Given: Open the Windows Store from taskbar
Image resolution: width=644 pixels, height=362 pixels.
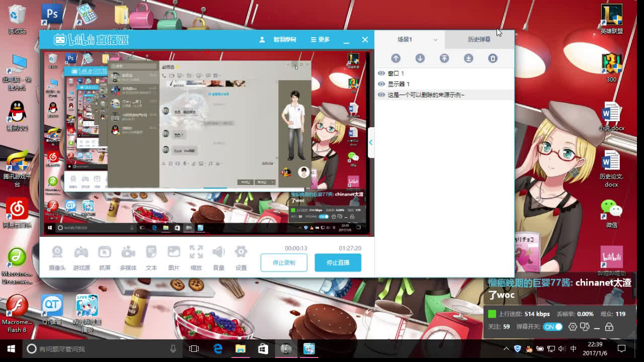Looking at the screenshot, I should [263, 348].
